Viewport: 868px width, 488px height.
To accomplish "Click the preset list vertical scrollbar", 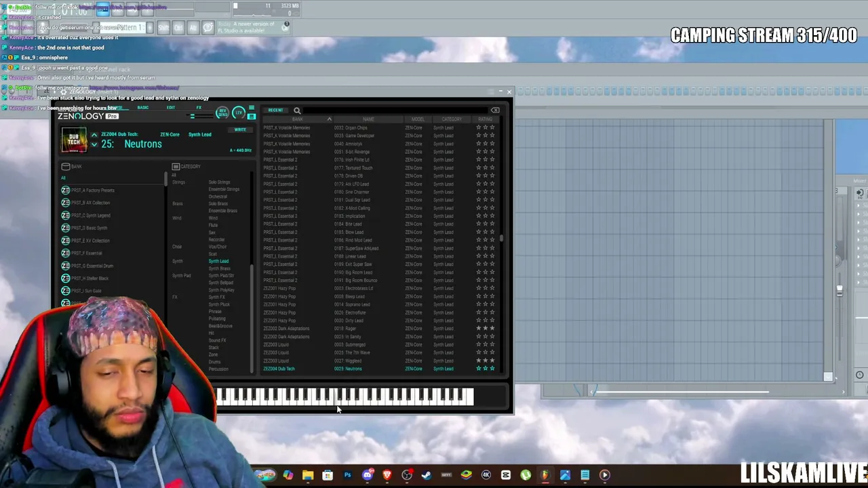I will click(502, 237).
